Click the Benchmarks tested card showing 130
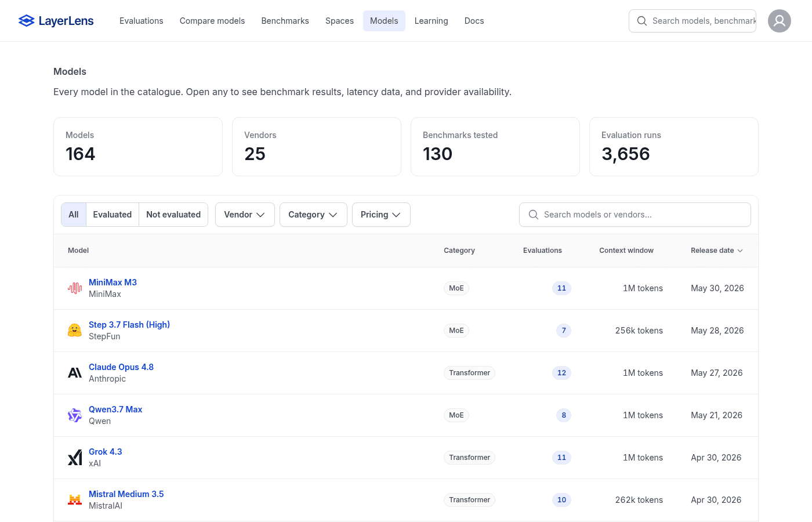Image resolution: width=812 pixels, height=522 pixels. pos(495,147)
